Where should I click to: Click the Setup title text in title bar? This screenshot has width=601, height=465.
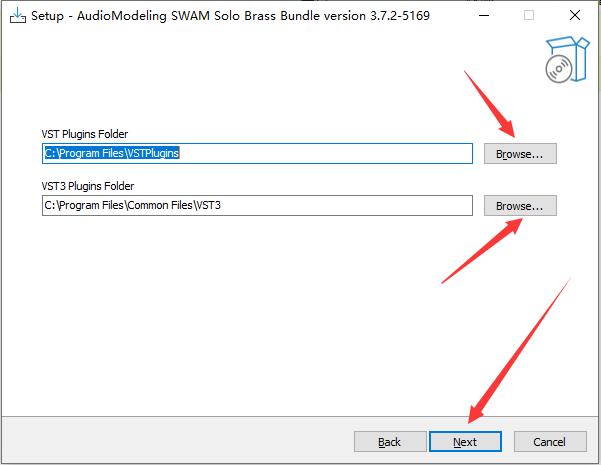230,16
